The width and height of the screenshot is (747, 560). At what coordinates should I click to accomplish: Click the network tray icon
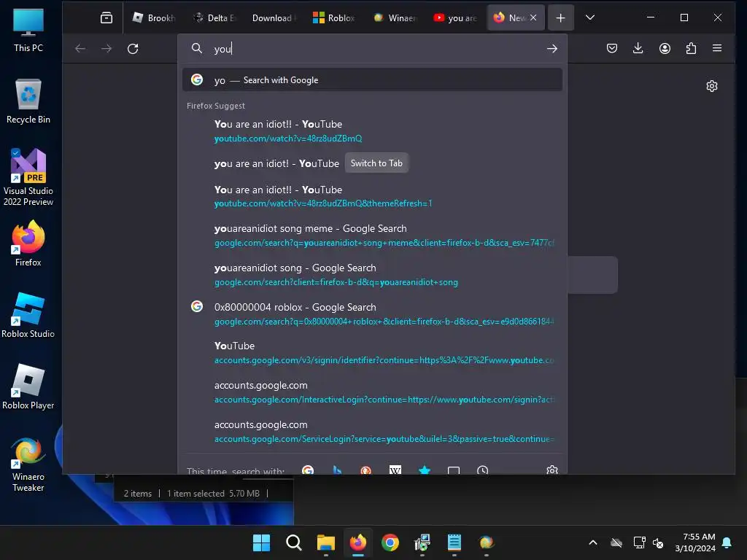(639, 542)
